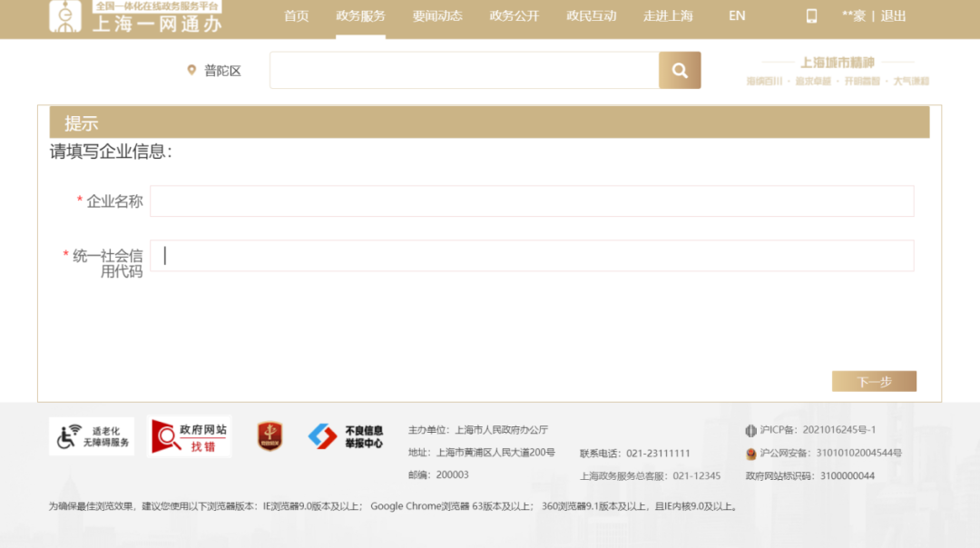Click the Shanghai 一网通办 site logo

(136, 17)
